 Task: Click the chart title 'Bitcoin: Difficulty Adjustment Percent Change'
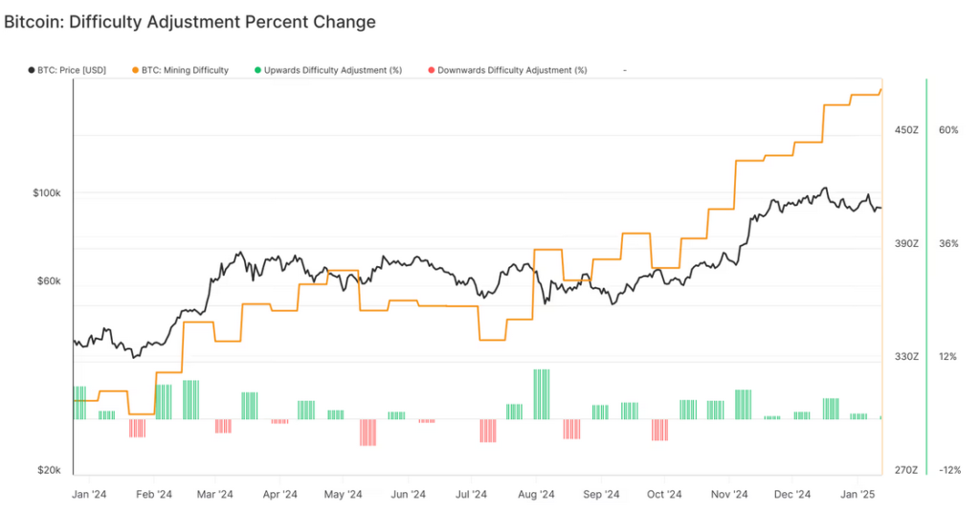click(190, 21)
